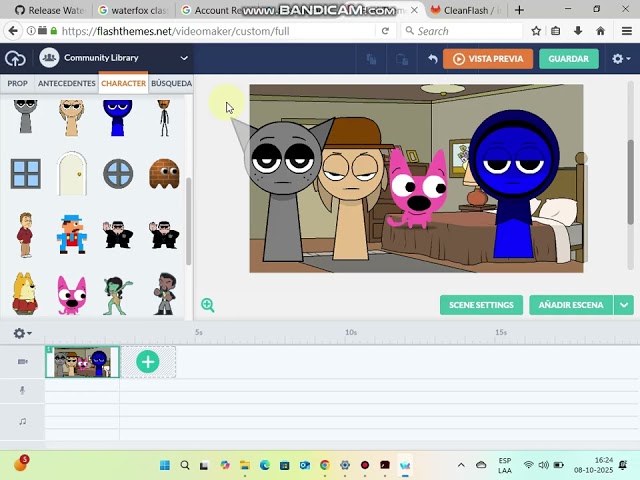Select the pixel Mario-style character

pyautogui.click(x=72, y=234)
